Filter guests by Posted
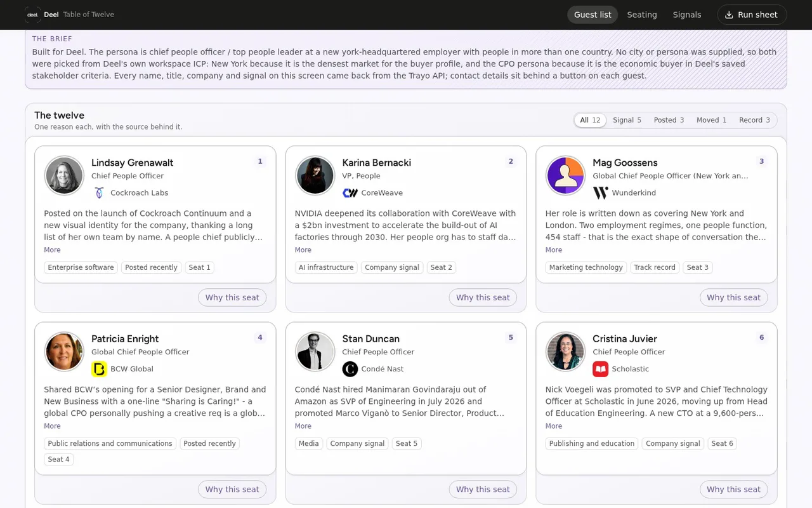The width and height of the screenshot is (812, 508). [x=669, y=120]
